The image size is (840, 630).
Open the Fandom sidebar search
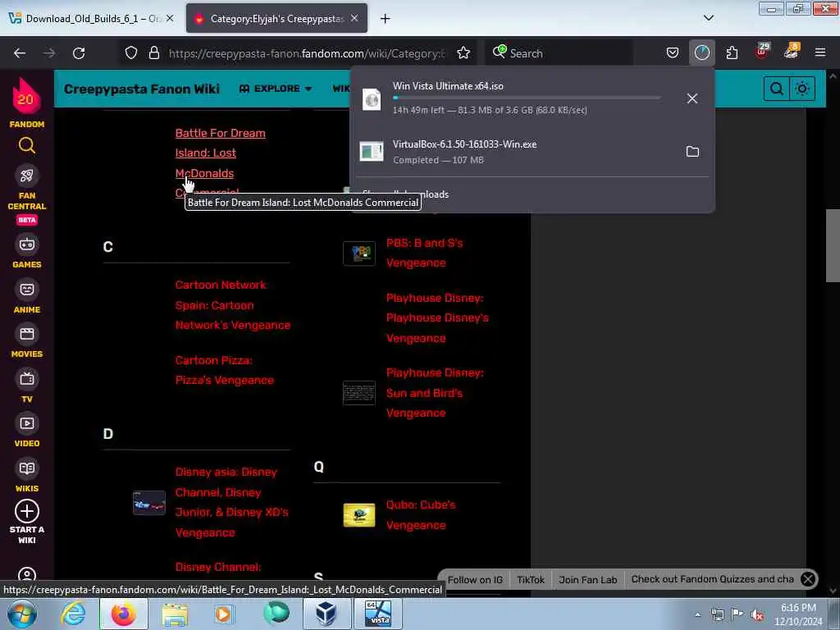(26, 145)
